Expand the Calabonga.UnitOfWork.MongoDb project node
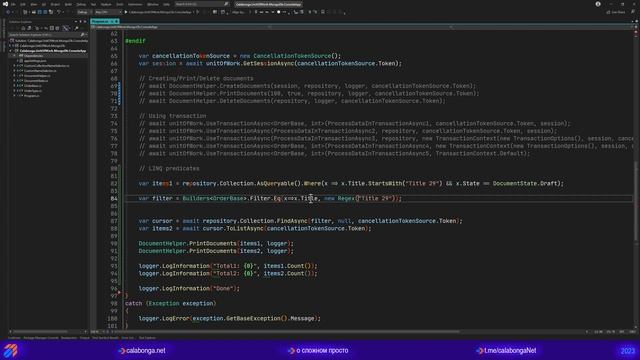This screenshot has height=360, width=640. point(10,46)
